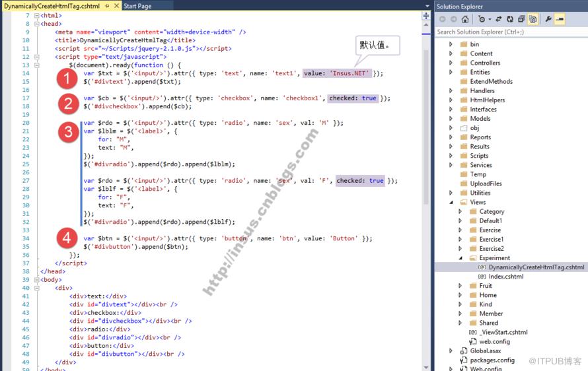The image size is (588, 371).
Task: Click the Collapse All icon in Solution Explorer
Action: [x=522, y=19]
